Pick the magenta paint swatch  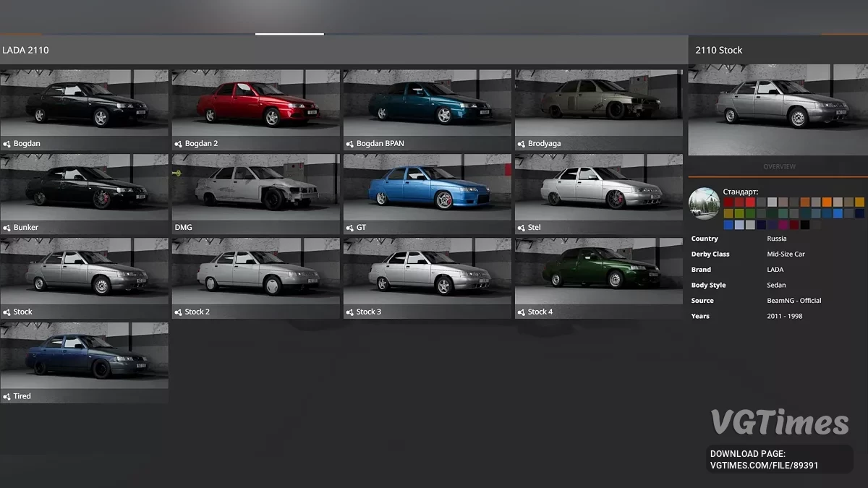point(783,225)
